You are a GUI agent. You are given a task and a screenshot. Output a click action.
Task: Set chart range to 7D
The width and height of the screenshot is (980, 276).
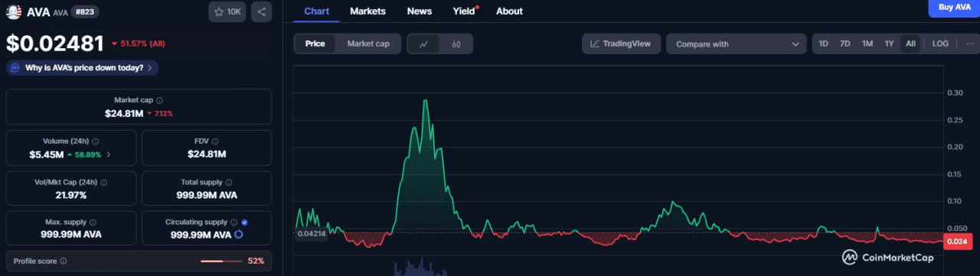tap(845, 44)
